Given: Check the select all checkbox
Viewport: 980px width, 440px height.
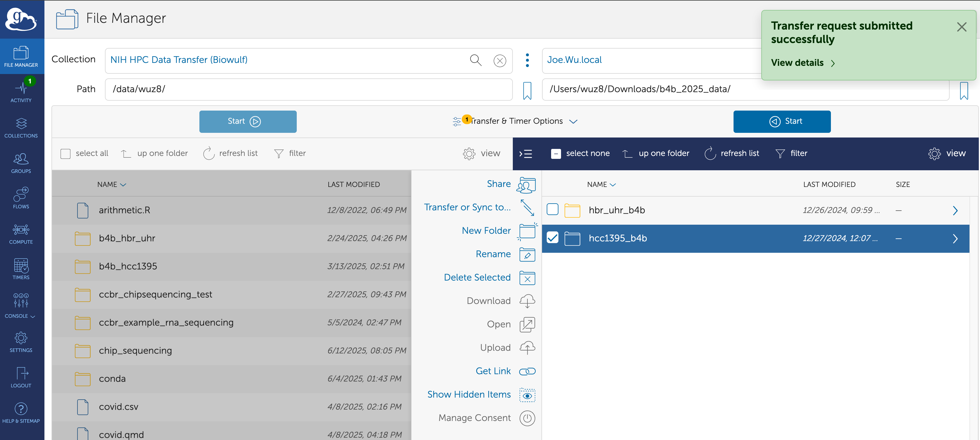Looking at the screenshot, I should point(65,154).
